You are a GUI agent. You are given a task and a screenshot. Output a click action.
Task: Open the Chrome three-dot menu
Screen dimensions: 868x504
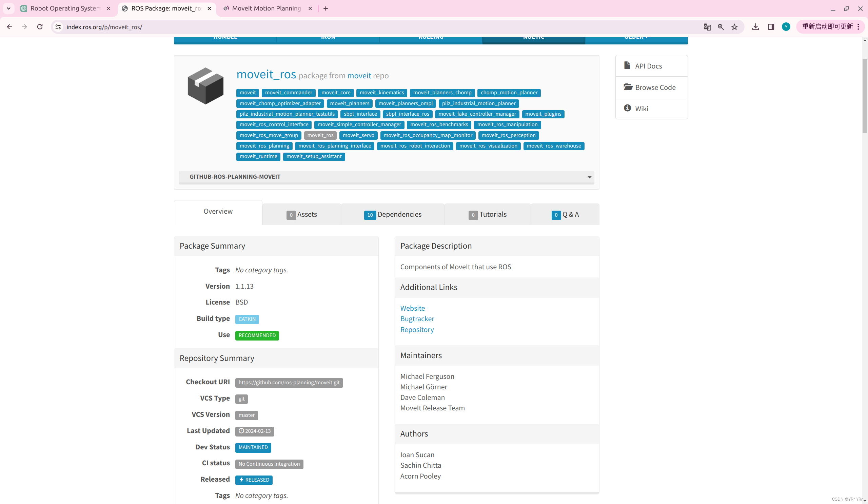(859, 27)
